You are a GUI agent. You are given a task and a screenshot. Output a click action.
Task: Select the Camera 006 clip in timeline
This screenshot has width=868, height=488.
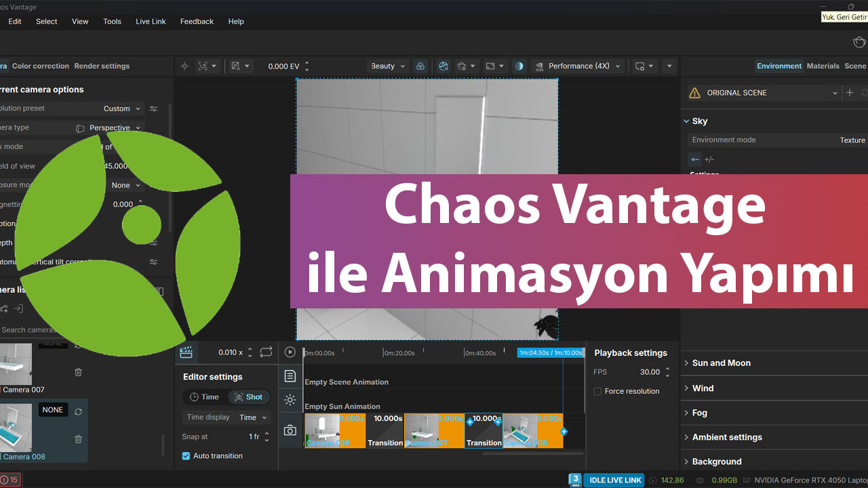coord(335,430)
